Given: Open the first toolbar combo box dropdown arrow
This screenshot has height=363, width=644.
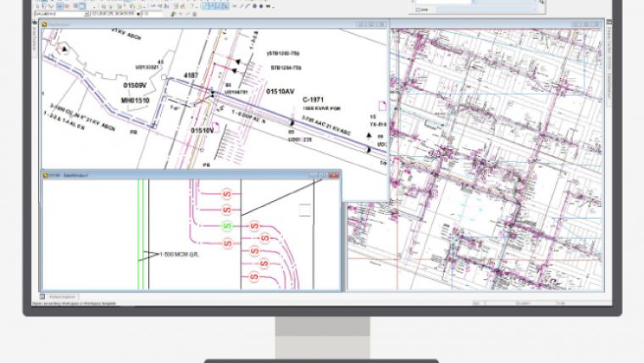Looking at the screenshot, I should tap(86, 14).
